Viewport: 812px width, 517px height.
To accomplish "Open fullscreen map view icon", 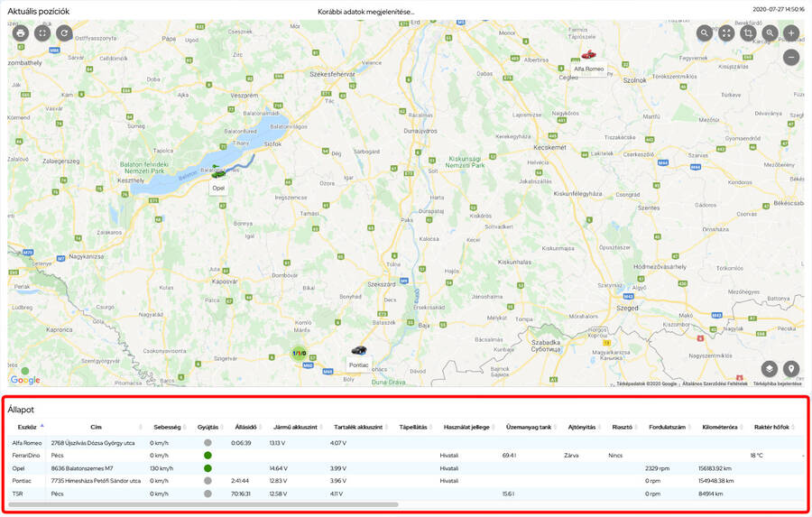I will click(x=42, y=32).
